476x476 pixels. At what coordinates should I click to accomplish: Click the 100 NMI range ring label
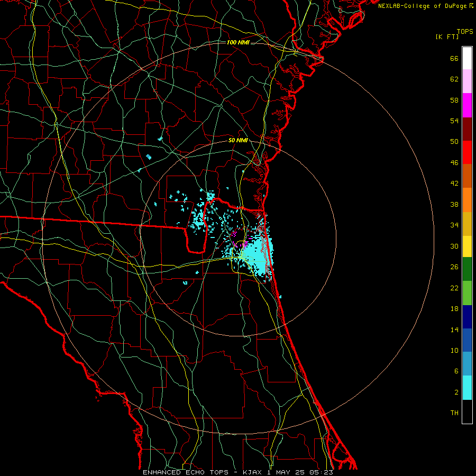(238, 42)
